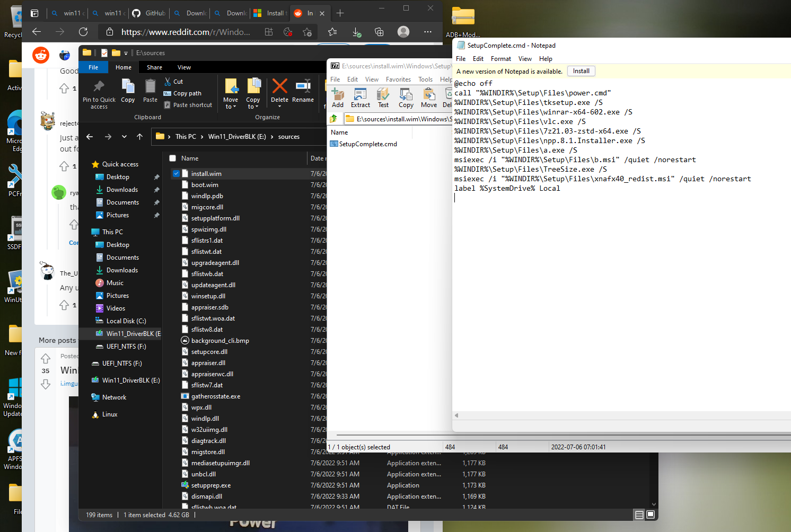Click the Explorer up-directory arrow
This screenshot has height=532, width=791.
click(140, 137)
